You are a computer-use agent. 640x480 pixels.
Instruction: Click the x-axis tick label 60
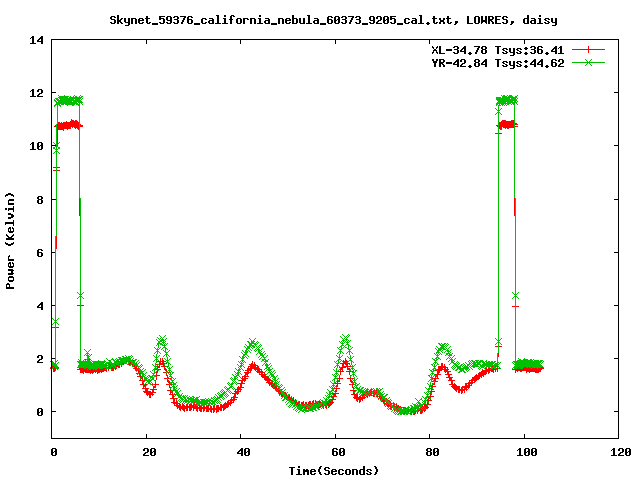tap(338, 452)
